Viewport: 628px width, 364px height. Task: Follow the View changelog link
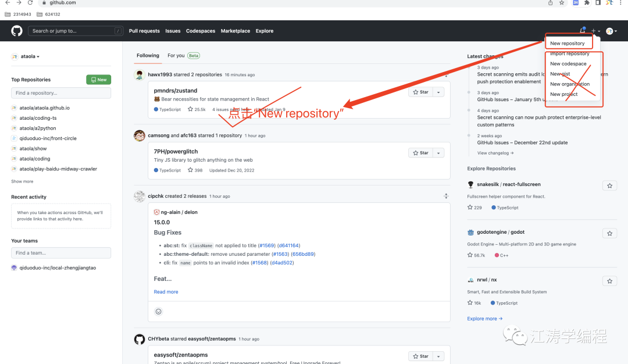[495, 153]
